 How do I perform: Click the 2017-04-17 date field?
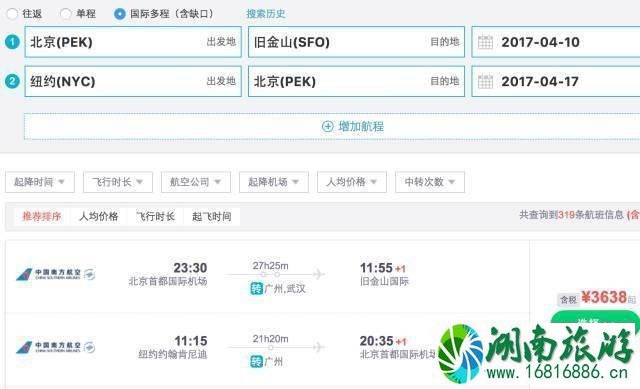(x=556, y=81)
